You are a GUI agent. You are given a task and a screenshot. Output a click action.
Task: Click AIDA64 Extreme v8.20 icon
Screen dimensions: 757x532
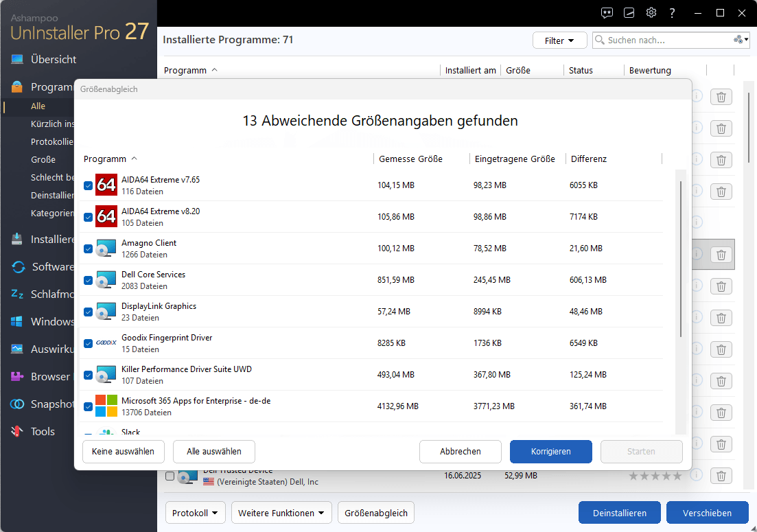click(106, 216)
